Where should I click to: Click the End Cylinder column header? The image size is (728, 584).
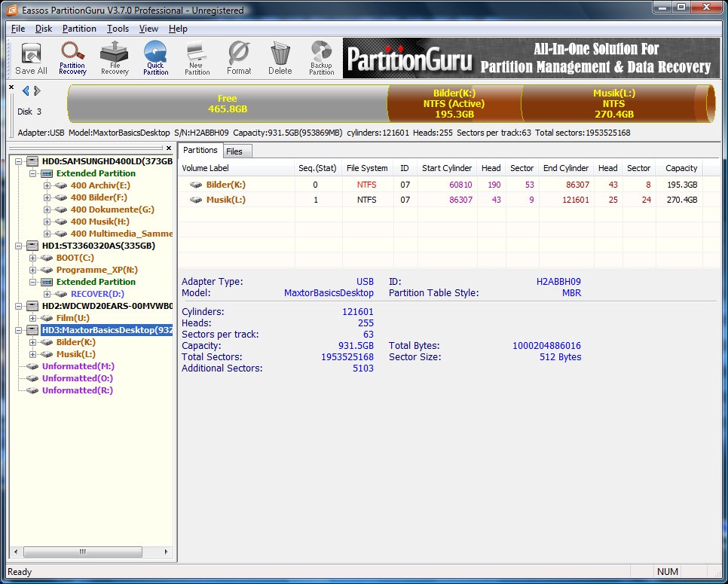(566, 168)
